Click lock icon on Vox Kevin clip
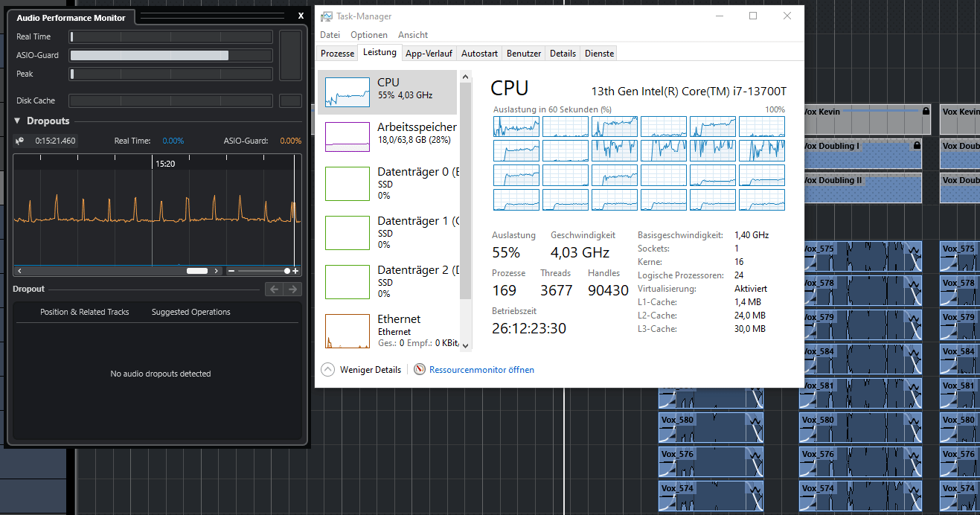 click(926, 111)
